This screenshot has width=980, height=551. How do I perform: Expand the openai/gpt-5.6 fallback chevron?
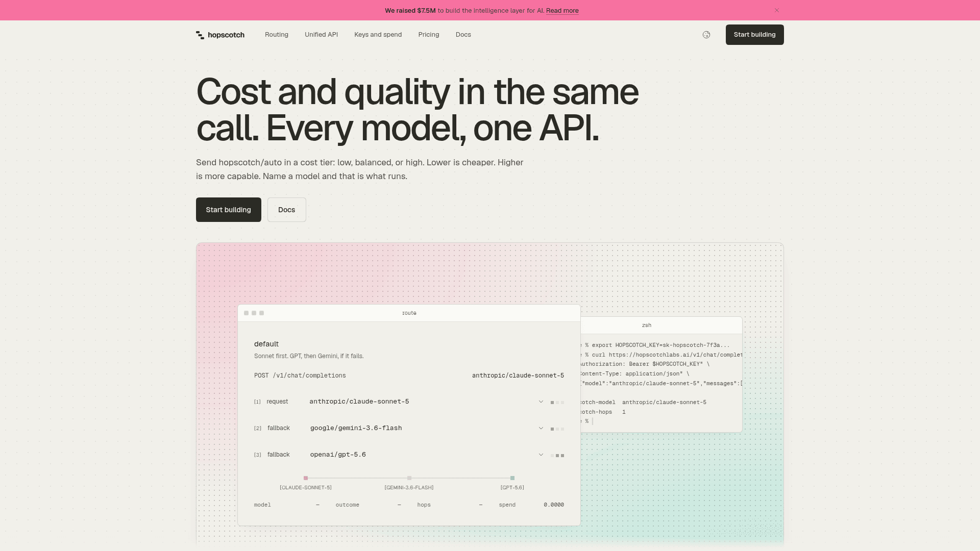541,455
